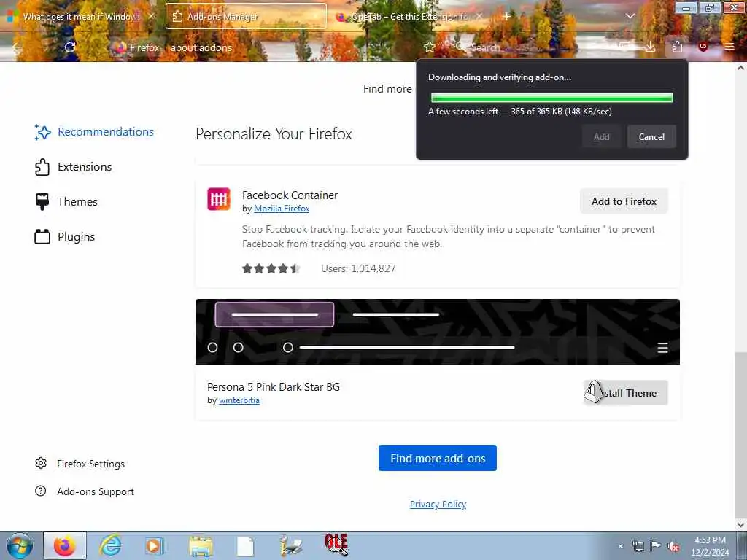Open the Extensions sidebar section
This screenshot has height=560, width=747.
point(73,167)
